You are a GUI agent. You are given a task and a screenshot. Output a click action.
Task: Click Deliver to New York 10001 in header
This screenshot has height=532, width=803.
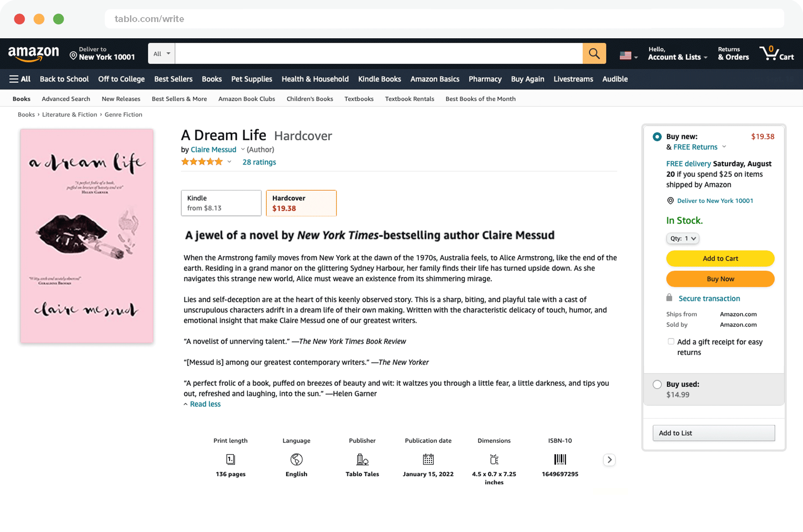coord(103,54)
